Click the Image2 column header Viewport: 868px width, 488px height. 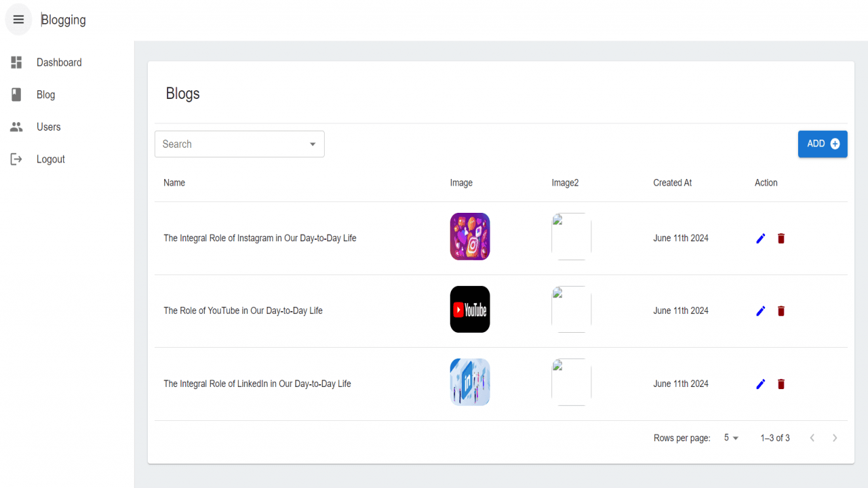566,182
